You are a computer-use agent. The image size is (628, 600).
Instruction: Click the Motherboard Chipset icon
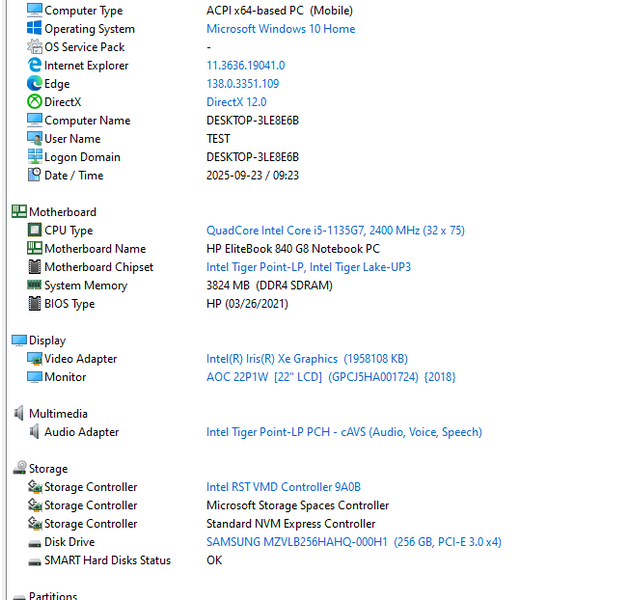point(34,267)
